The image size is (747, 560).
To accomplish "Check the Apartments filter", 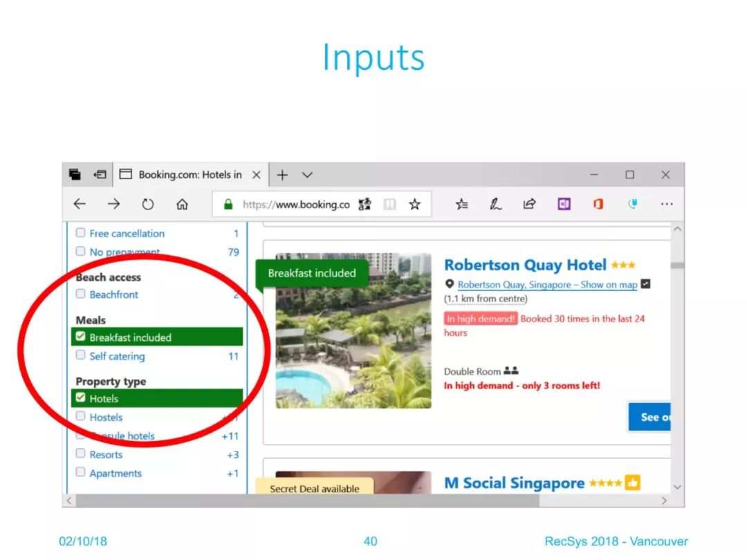I will pos(80,472).
